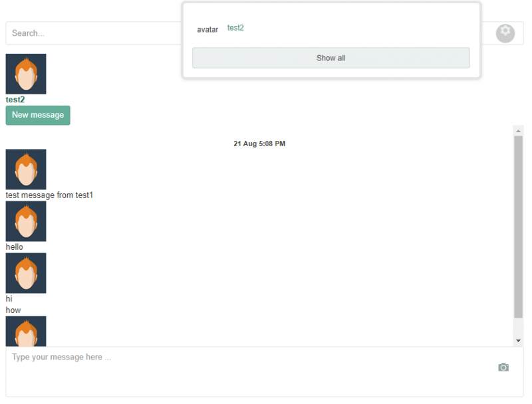Select the 'hello' message text
Screen dimensions: 532x404
coord(14,247)
